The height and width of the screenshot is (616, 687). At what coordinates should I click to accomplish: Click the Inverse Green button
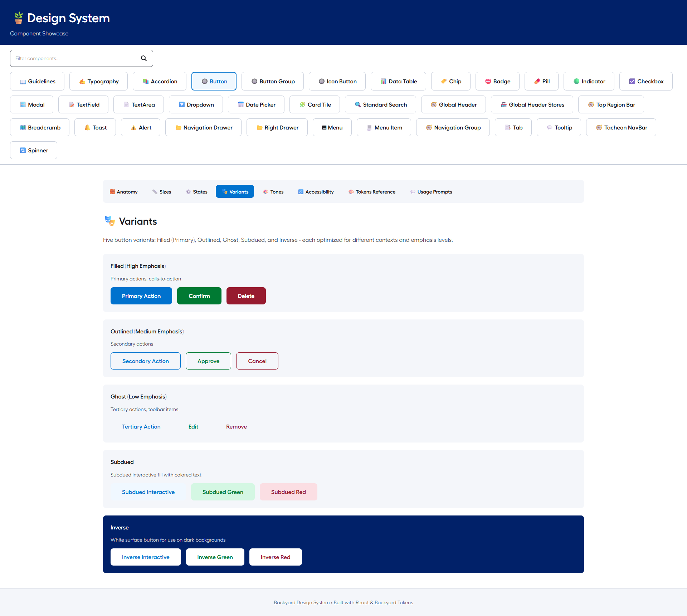point(215,557)
